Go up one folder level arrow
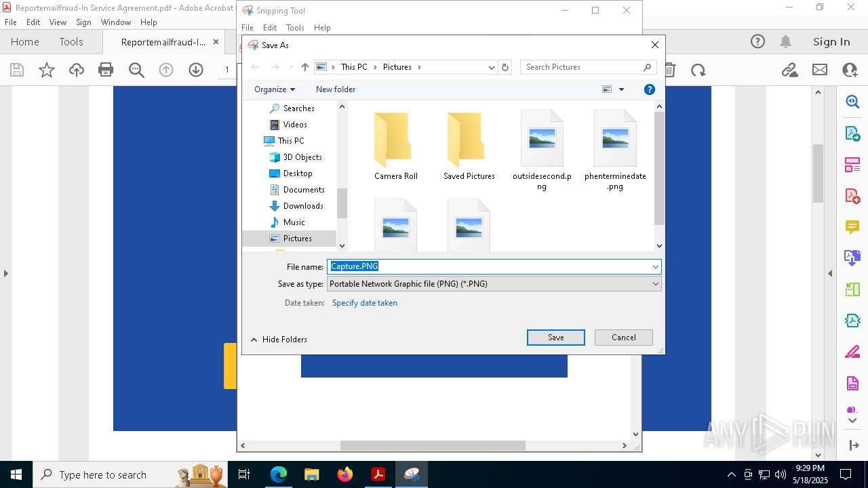Screen dimensions: 868x488 (x=305, y=67)
